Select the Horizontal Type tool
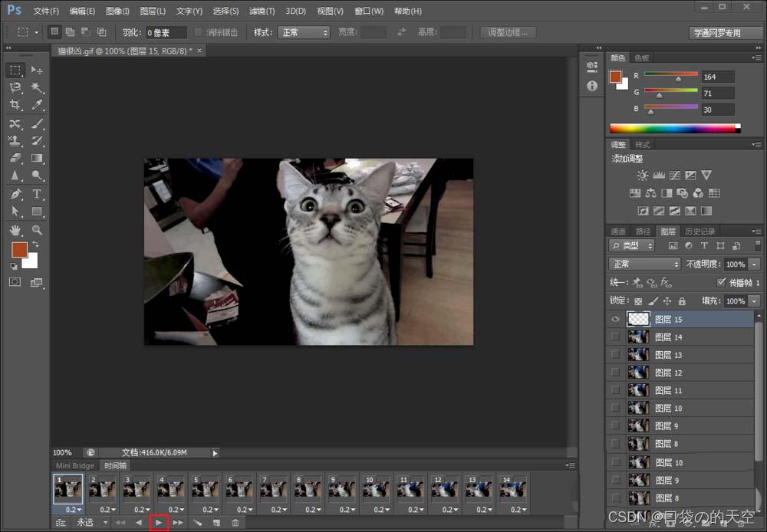 pyautogui.click(x=37, y=194)
